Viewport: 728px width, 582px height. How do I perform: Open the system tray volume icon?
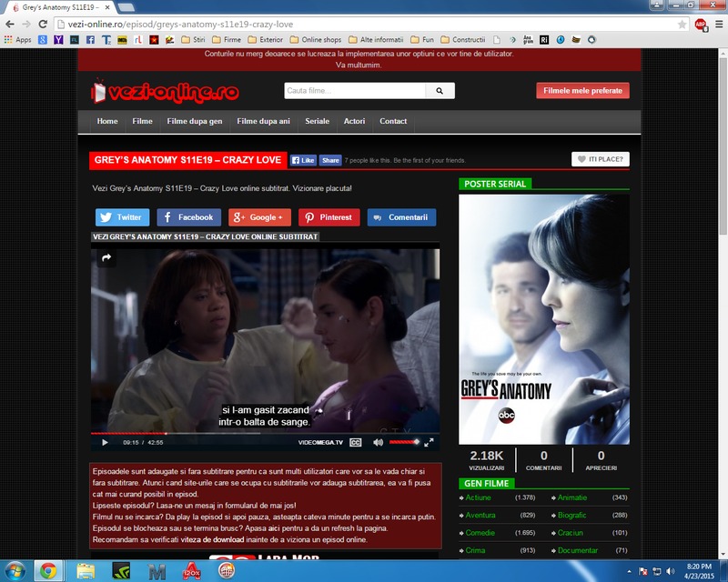[670, 571]
